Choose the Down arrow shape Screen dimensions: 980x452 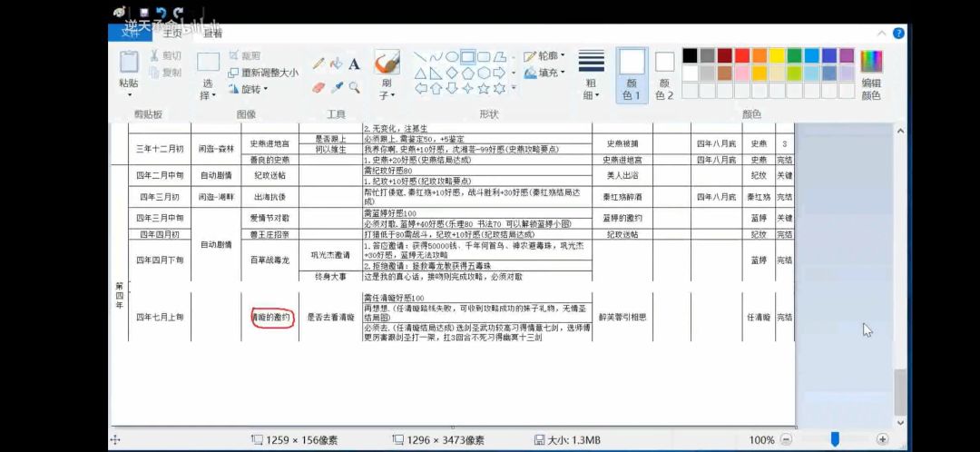452,89
